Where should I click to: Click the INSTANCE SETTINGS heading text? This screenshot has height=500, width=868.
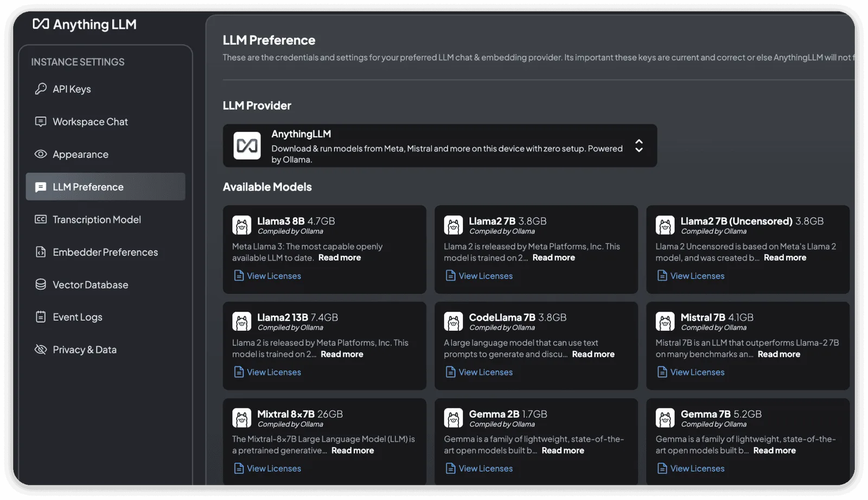[78, 62]
